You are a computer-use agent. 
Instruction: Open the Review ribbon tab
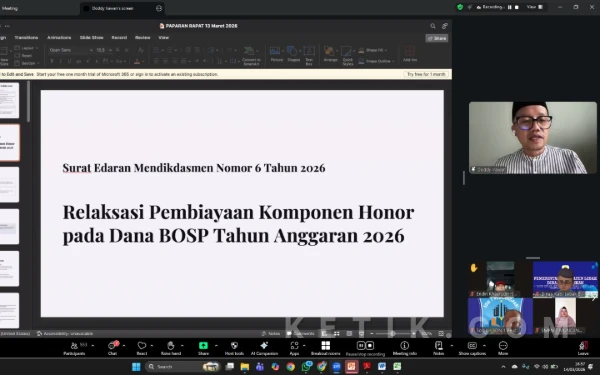[142, 38]
